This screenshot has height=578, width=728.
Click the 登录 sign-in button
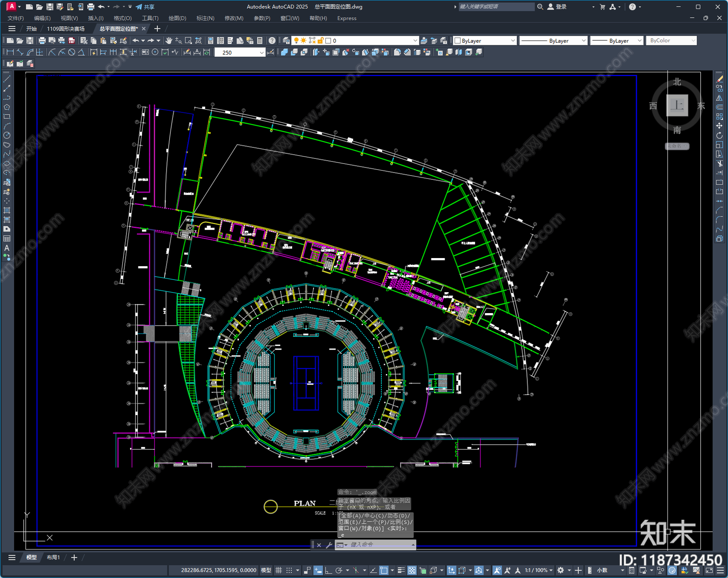[x=557, y=7]
